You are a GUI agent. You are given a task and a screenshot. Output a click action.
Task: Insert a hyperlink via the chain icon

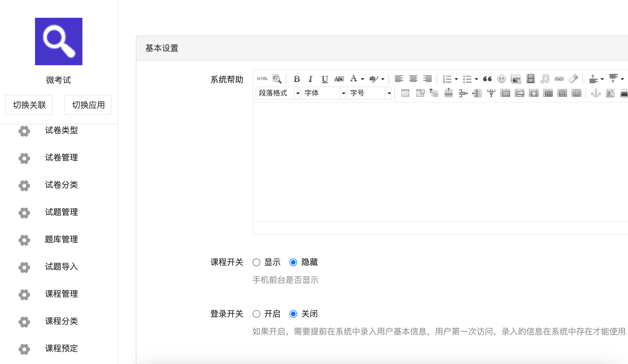pos(559,79)
